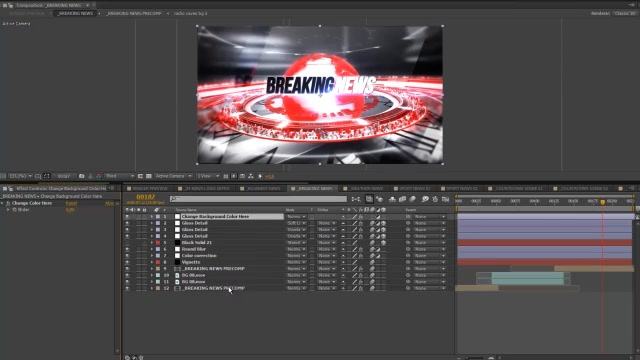This screenshot has height=360, width=640.
Task: Click the white swatch of Change Background Color layer
Action: tap(177, 216)
